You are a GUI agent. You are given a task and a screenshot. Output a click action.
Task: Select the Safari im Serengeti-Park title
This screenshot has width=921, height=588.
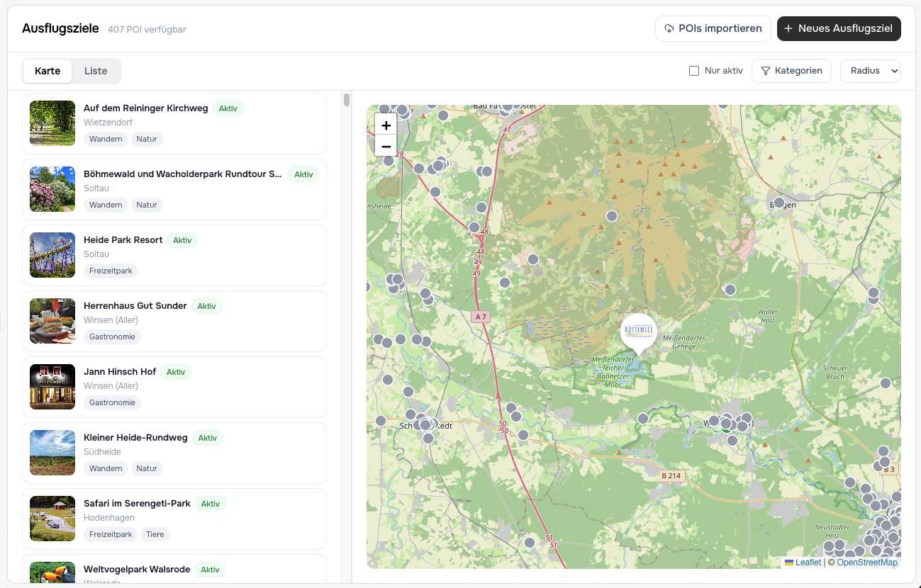[x=137, y=504]
